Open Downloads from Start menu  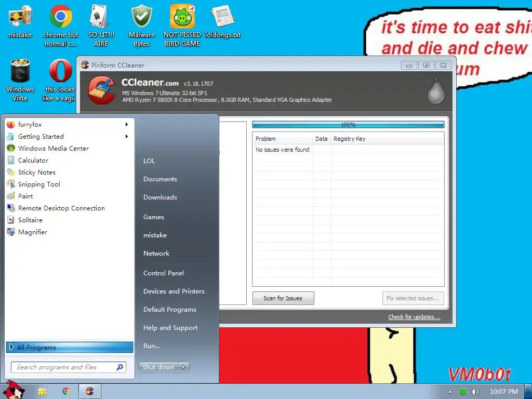(160, 197)
